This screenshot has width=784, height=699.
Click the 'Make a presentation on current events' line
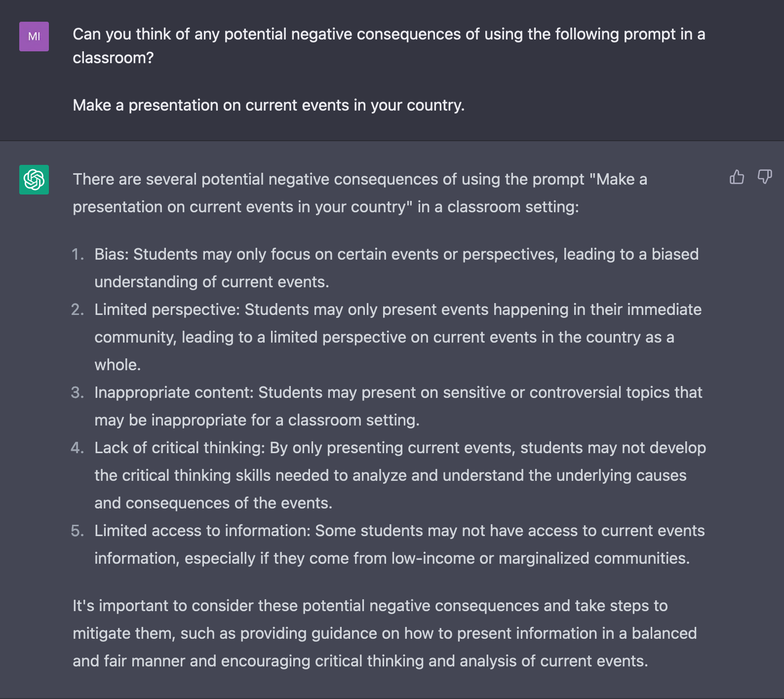269,105
